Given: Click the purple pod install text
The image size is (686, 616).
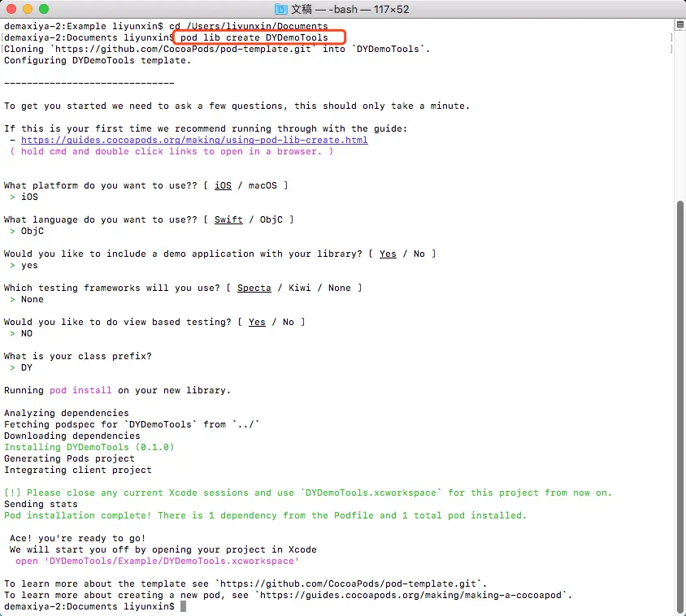Looking at the screenshot, I should point(80,390).
